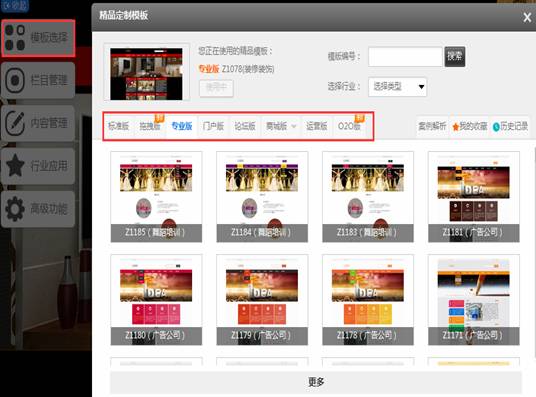Expand the 商城版 tab arrow
Image resolution: width=536 pixels, height=397 pixels.
coord(294,126)
